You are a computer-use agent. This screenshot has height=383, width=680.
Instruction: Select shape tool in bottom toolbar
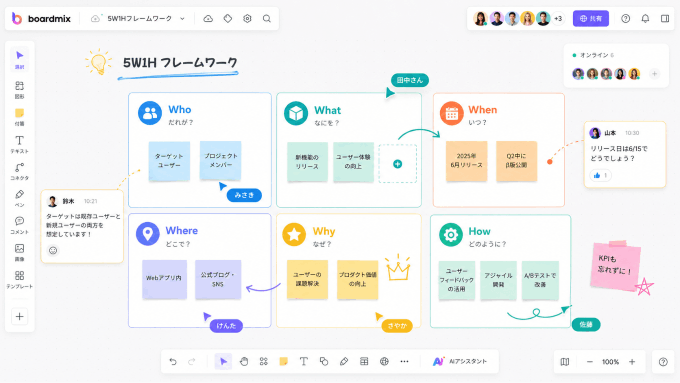coord(324,361)
